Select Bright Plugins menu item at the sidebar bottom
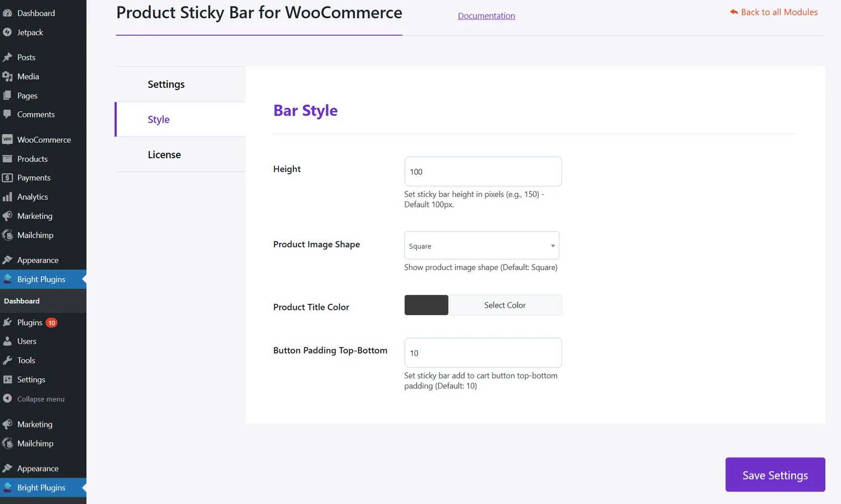Image resolution: width=841 pixels, height=504 pixels. click(x=43, y=487)
